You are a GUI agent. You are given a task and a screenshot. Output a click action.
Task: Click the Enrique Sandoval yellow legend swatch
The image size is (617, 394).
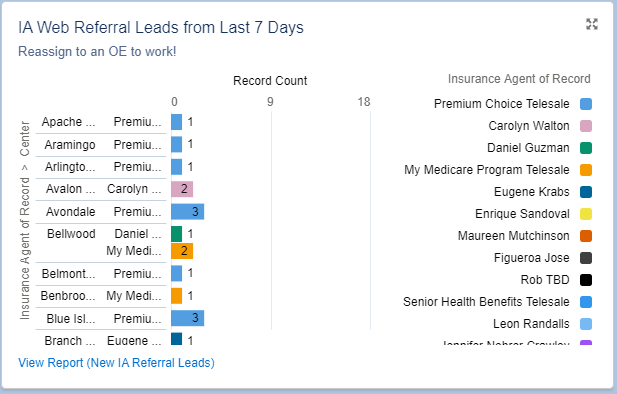586,214
